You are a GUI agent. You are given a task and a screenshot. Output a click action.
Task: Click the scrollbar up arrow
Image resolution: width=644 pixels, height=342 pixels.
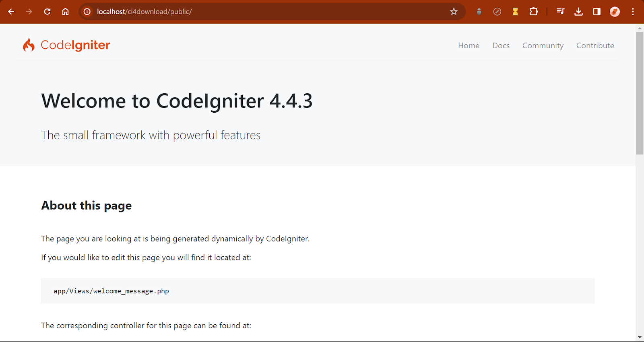coord(640,28)
